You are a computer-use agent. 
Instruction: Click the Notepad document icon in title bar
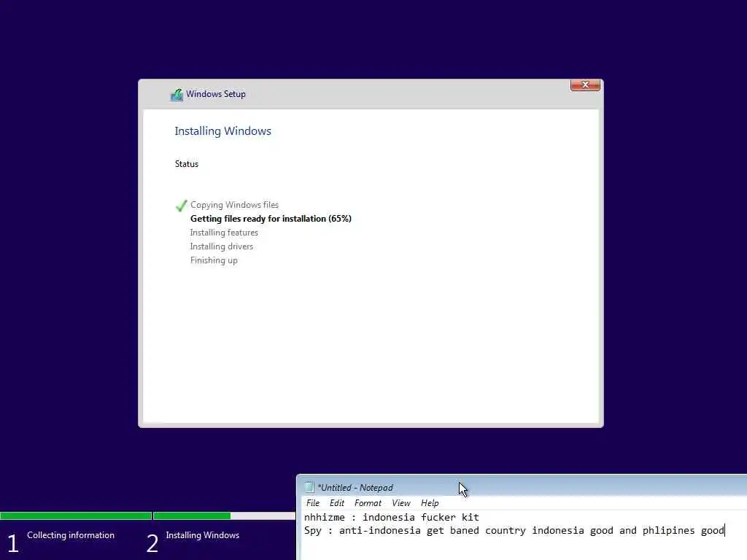(309, 487)
